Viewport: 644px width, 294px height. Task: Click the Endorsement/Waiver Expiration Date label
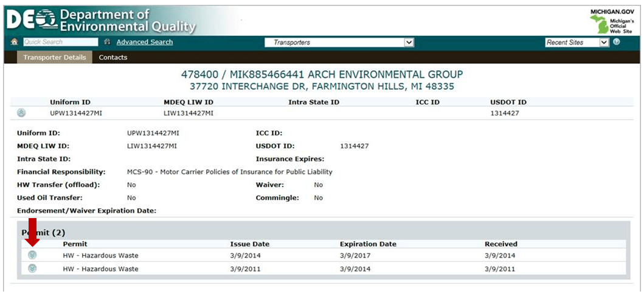(x=87, y=211)
